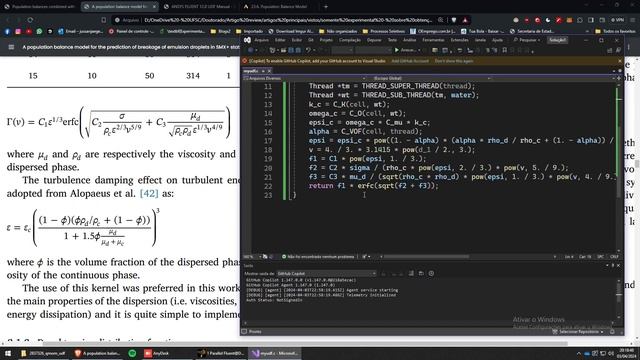Open the Parallel Fluent window from taskbar

click(220, 353)
